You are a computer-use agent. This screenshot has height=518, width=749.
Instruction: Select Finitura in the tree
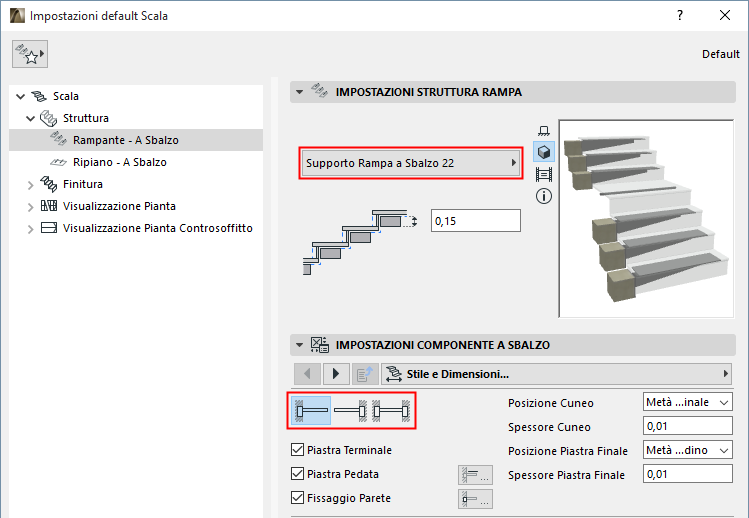click(83, 184)
